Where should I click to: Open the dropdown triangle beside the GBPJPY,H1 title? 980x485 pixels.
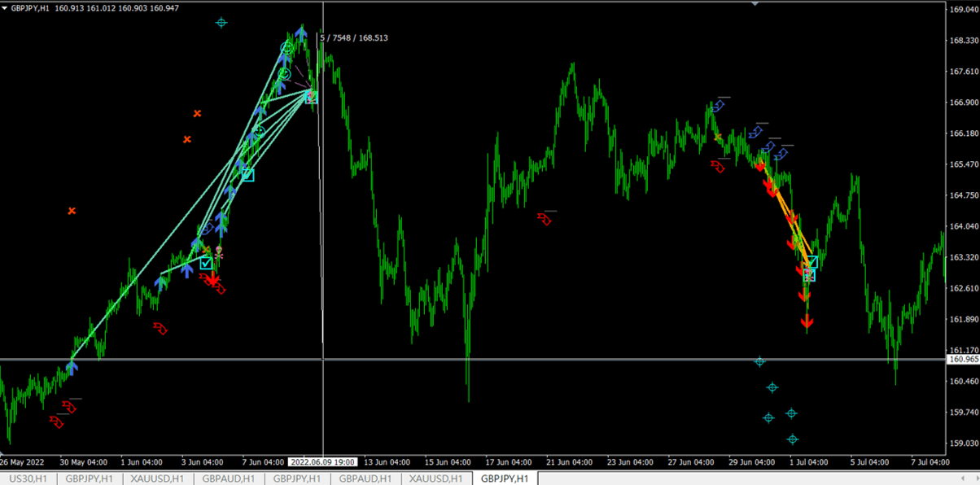(5, 7)
